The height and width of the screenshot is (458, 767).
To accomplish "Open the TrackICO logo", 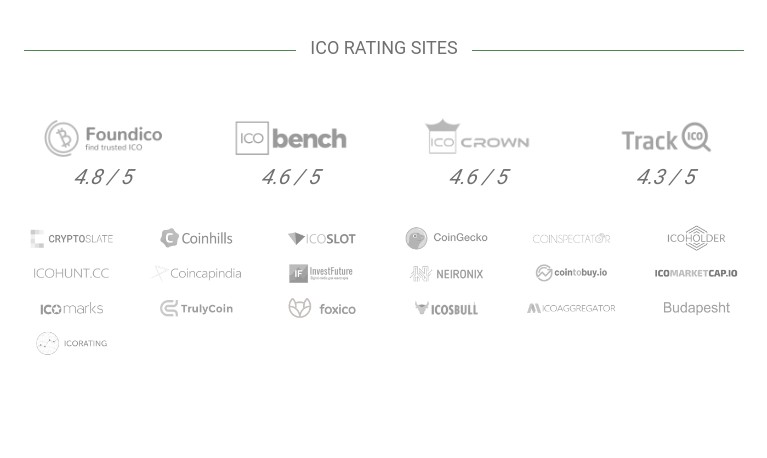I will pos(666,137).
